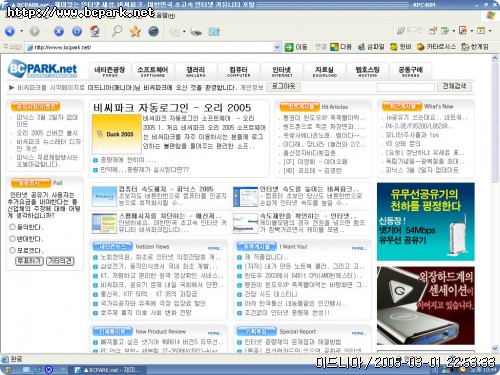Screen dimensions: 500x375
Task: Click the Stop loading icon in toolbar
Action: pos(59,31)
